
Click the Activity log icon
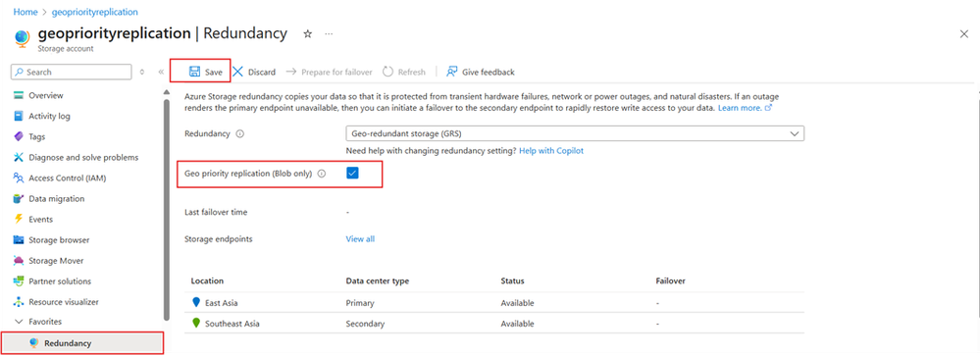(x=18, y=117)
